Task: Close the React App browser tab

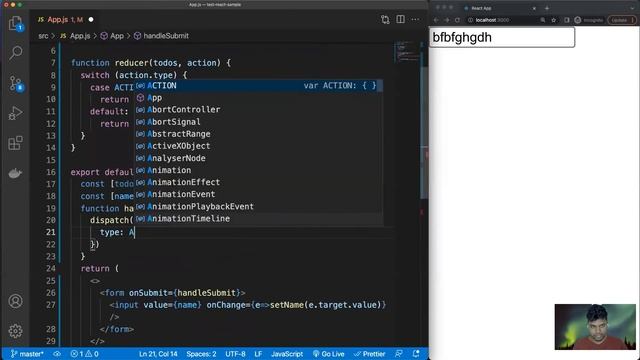Action: [534, 8]
